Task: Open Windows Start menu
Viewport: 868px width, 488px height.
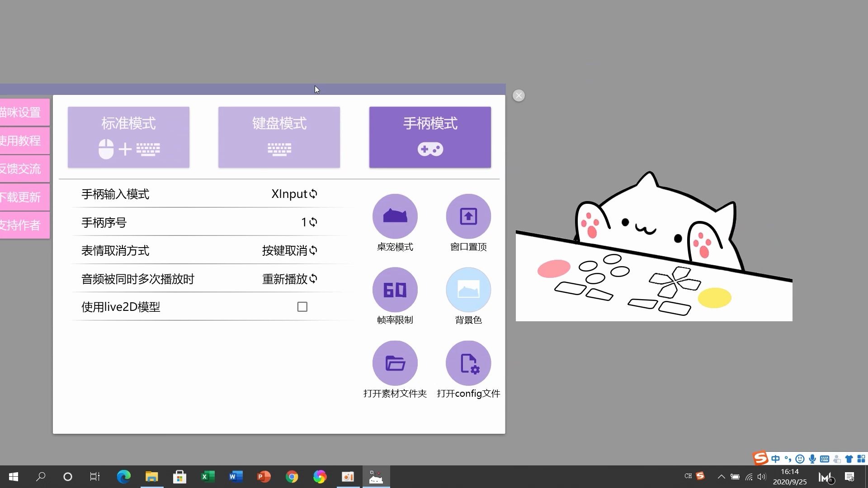Action: tap(13, 477)
